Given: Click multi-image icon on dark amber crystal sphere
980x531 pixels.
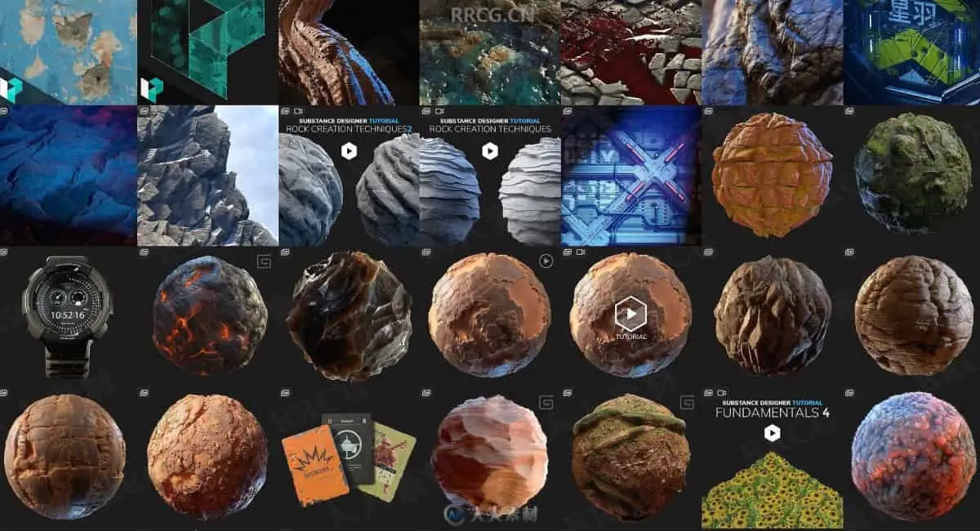Looking at the screenshot, I should pos(286,252).
